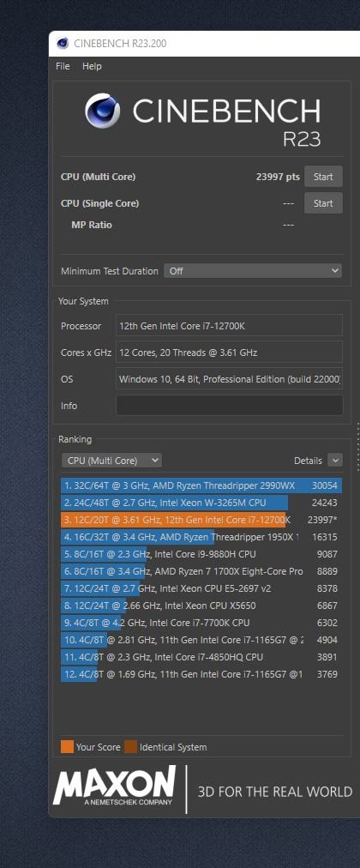This screenshot has width=360, height=868.
Task: Click the Details label
Action: coord(308,461)
